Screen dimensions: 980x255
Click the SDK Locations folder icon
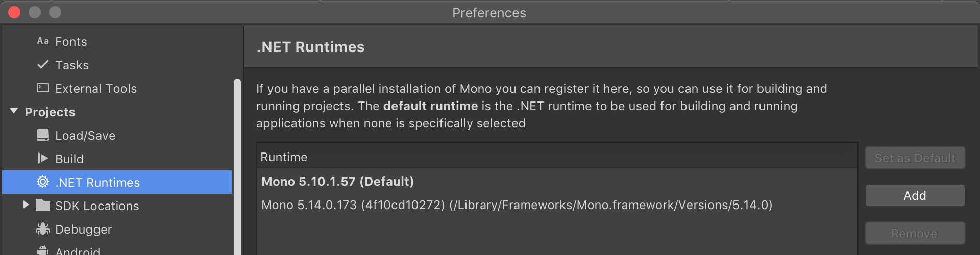43,206
